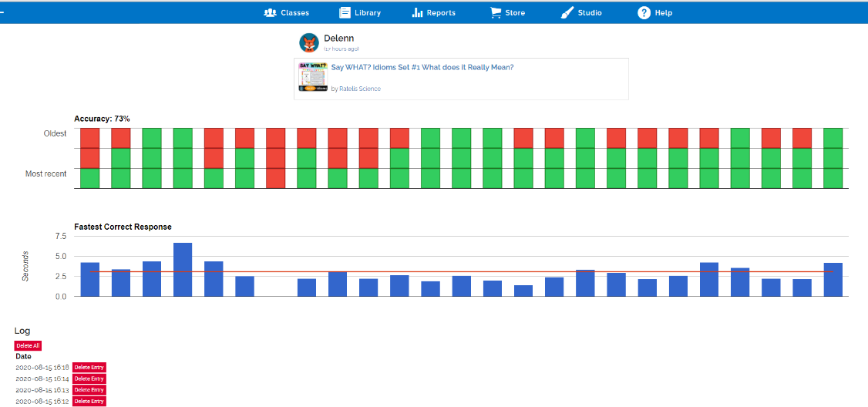Delete the 16:13 log entry

(89, 390)
